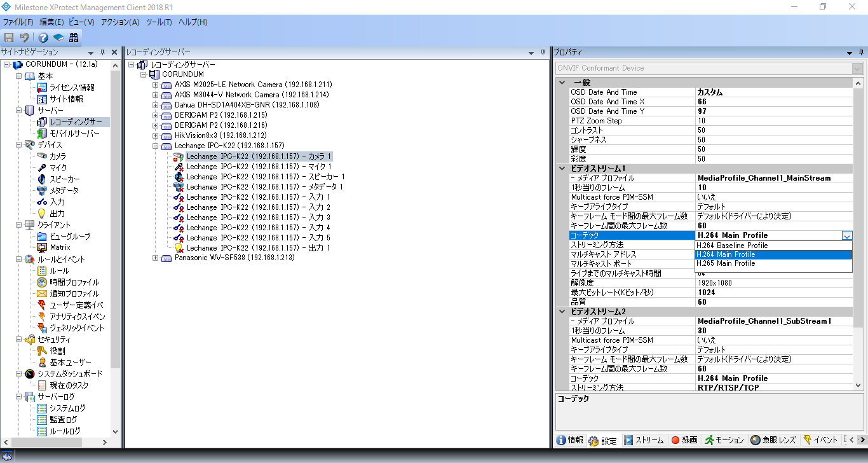The image size is (868, 463).
Task: Select Lechange 出力 1 device
Action: [x=259, y=248]
